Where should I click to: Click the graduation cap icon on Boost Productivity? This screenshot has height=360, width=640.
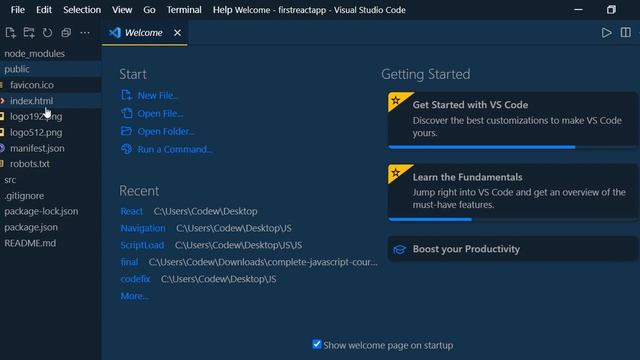(399, 249)
